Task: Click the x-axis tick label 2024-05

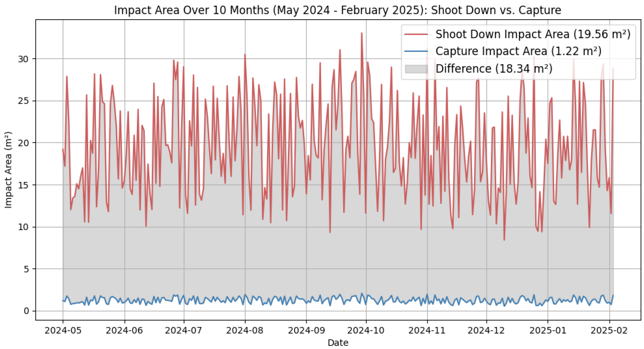Action: (x=63, y=331)
